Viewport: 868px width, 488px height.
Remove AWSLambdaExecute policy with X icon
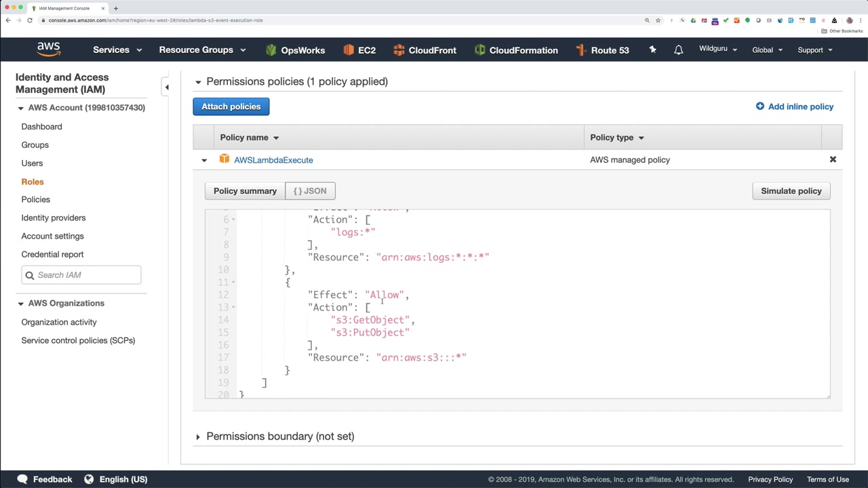click(x=833, y=160)
